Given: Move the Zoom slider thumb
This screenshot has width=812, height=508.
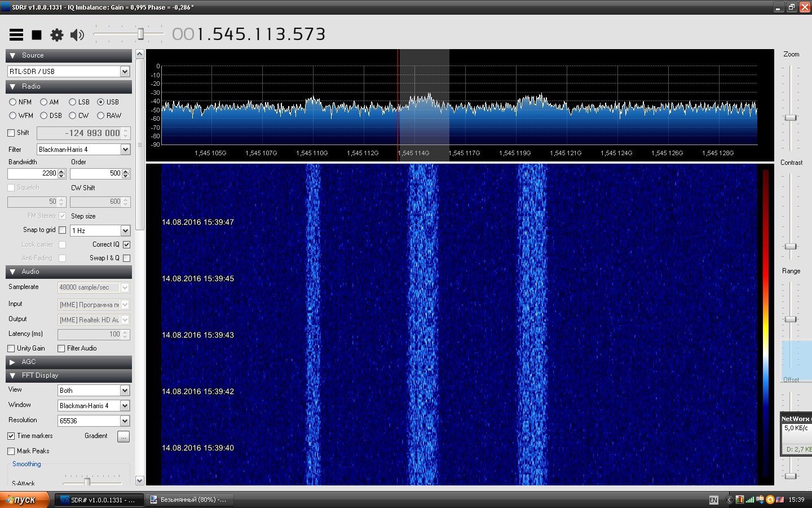Looking at the screenshot, I should tap(791, 117).
